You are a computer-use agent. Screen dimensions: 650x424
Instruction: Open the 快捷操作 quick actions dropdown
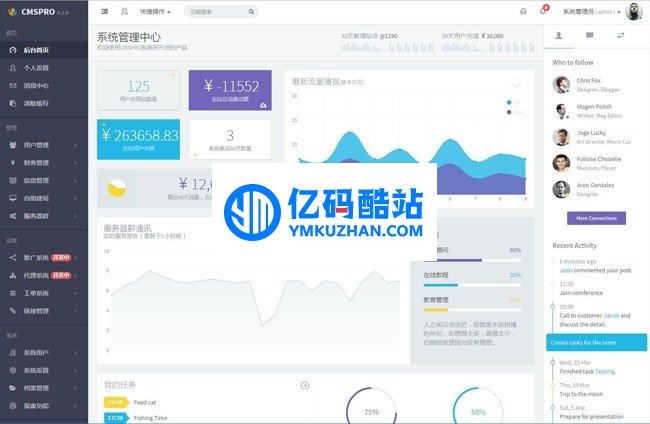tap(155, 12)
